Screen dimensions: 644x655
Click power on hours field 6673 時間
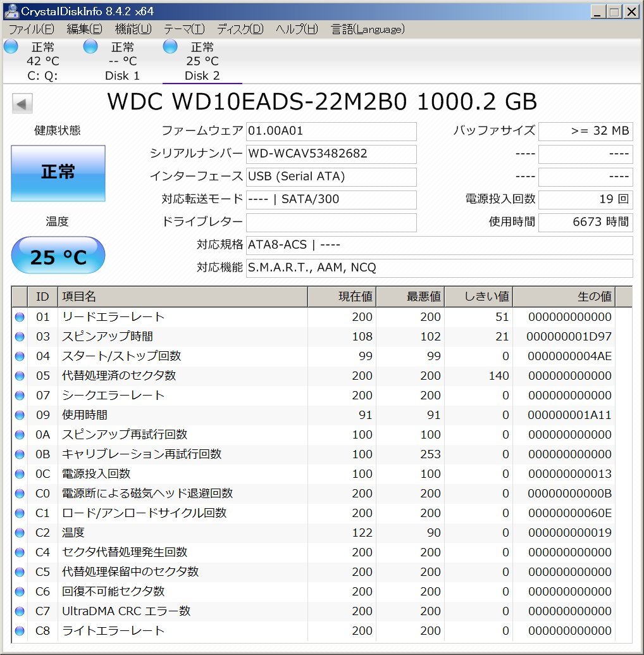[x=586, y=222]
